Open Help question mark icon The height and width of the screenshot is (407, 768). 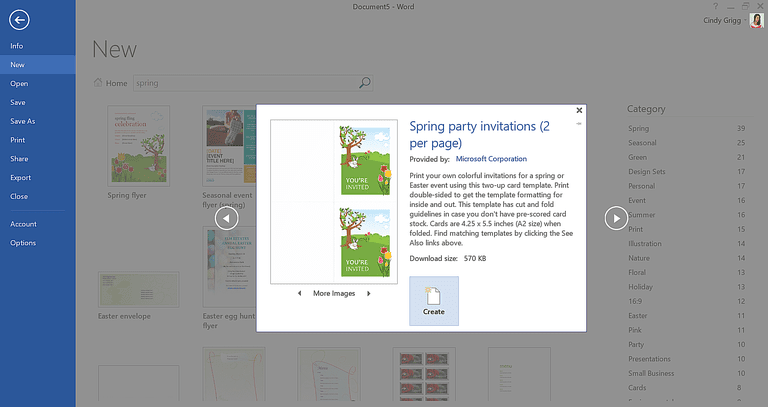click(x=716, y=6)
